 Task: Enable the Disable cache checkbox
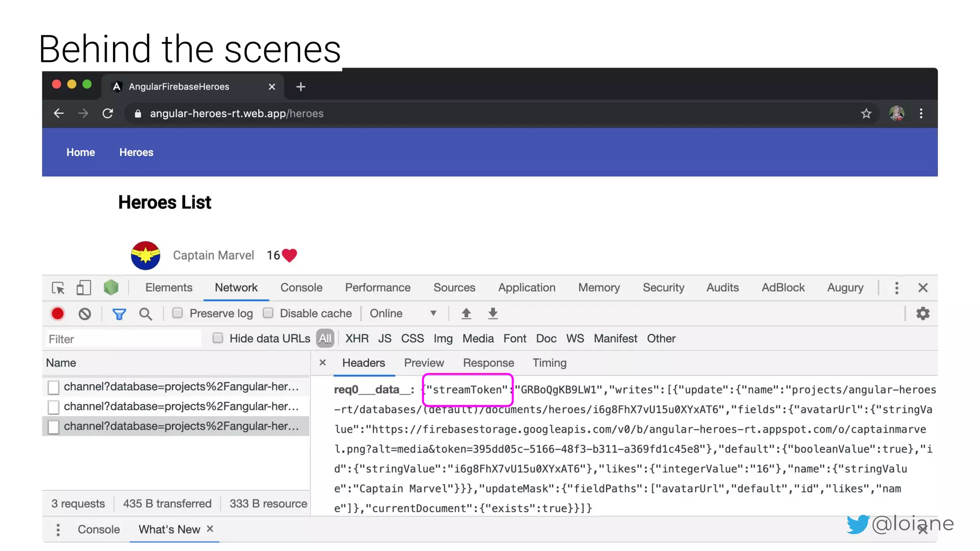(268, 313)
